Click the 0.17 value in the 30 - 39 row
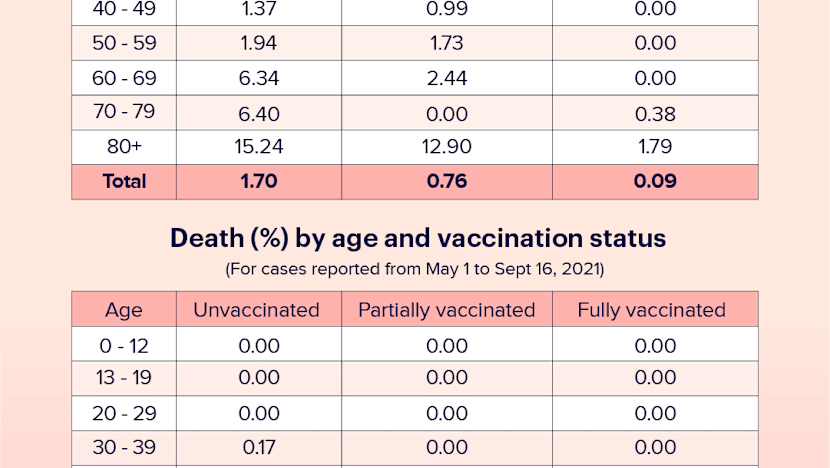This screenshot has width=830, height=468. 258,446
